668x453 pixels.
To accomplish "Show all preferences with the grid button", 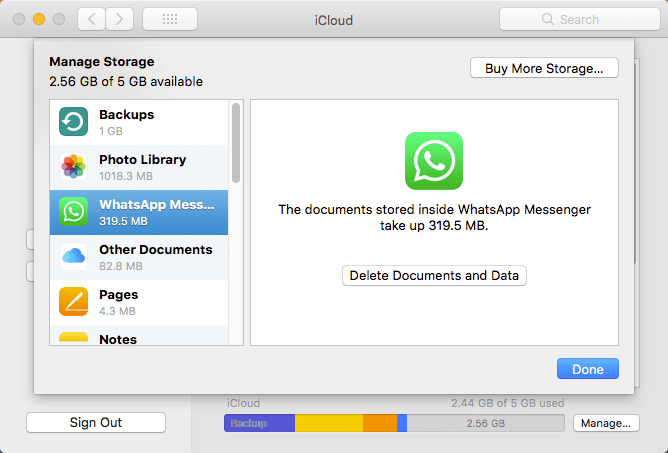I will point(170,19).
